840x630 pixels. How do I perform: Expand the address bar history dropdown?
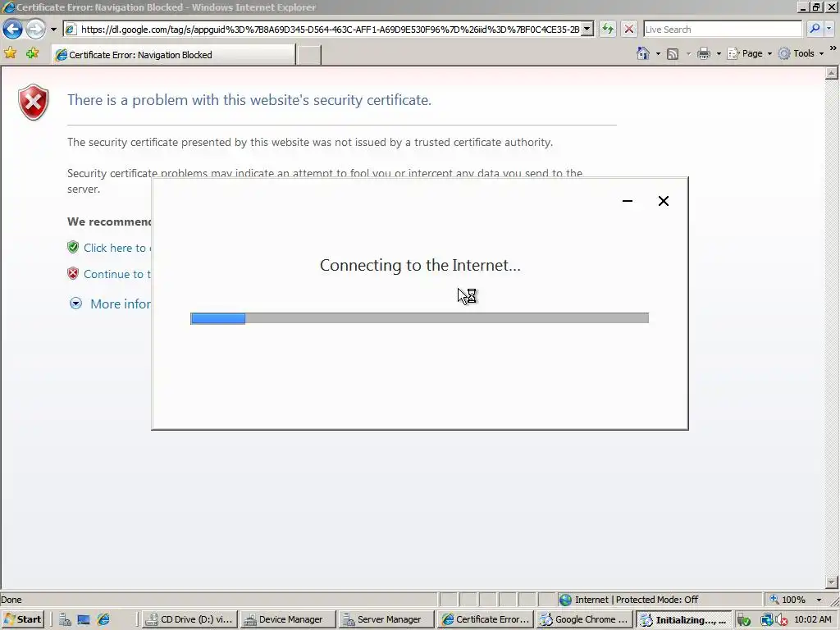(x=587, y=29)
